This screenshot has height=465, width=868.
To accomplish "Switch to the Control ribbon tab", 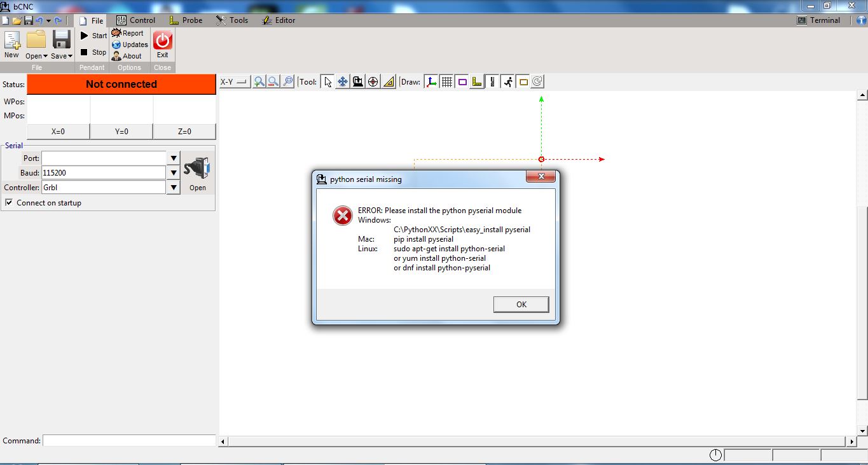I will (x=136, y=20).
